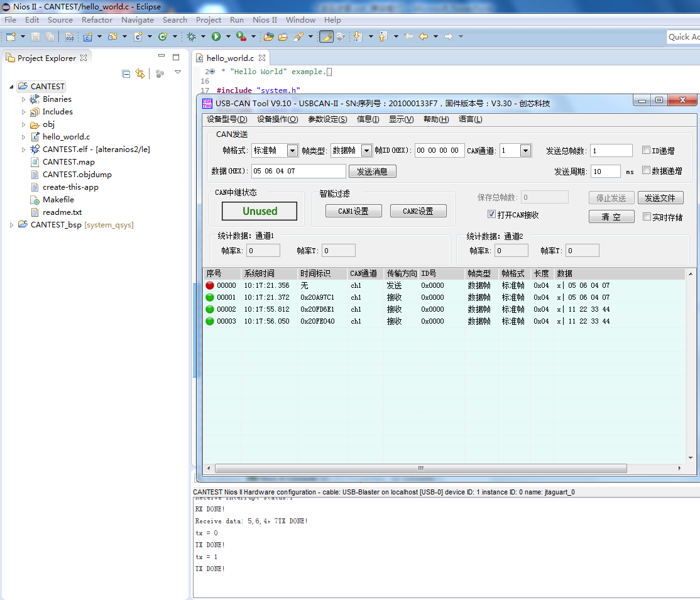Click the horizontal scrollbar of CAN message list
Image resolution: width=700 pixels, height=600 pixels.
[420, 468]
